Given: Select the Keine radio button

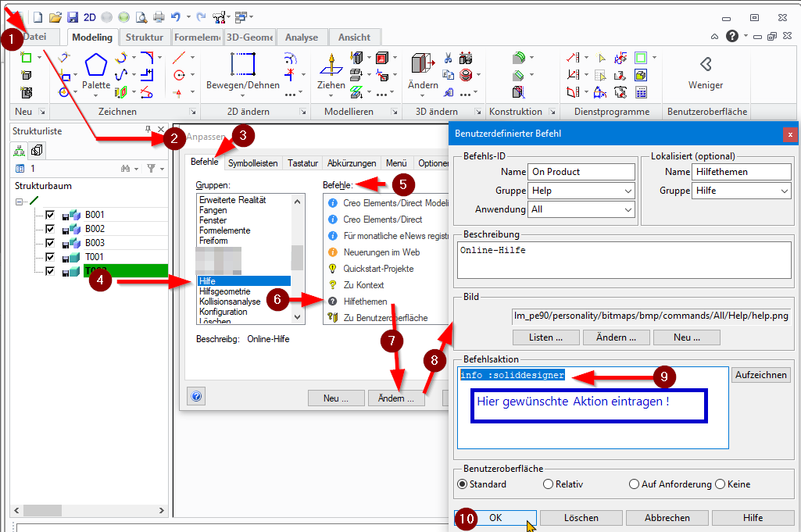Looking at the screenshot, I should [x=721, y=484].
